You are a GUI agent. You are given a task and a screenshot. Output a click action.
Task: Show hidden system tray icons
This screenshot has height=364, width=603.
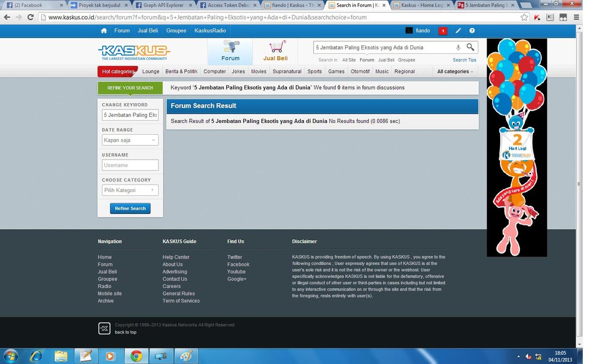coord(519,356)
